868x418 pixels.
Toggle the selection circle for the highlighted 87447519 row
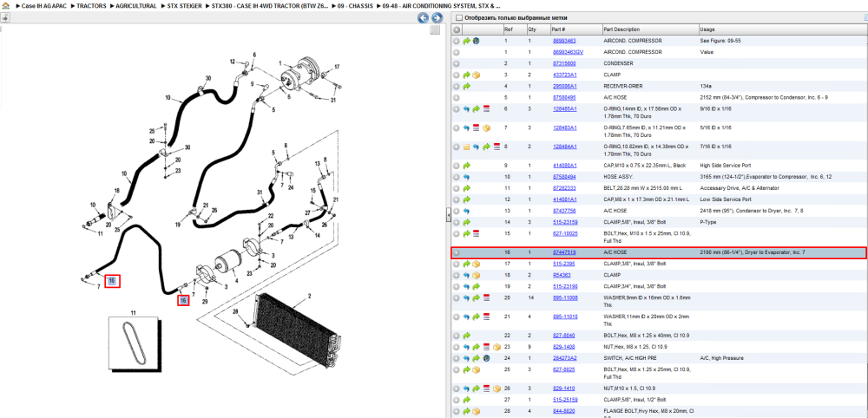[457, 252]
